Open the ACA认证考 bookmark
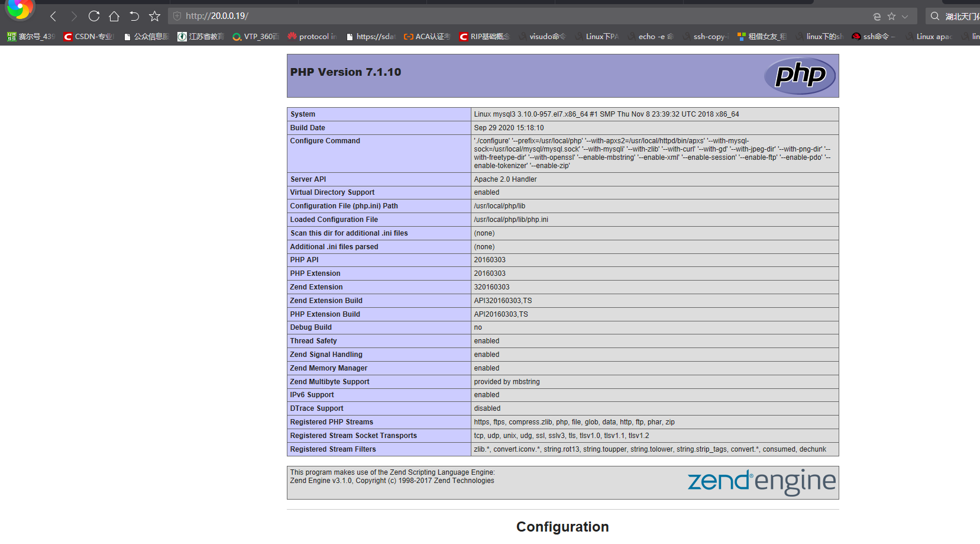The image size is (980, 544). click(x=427, y=37)
